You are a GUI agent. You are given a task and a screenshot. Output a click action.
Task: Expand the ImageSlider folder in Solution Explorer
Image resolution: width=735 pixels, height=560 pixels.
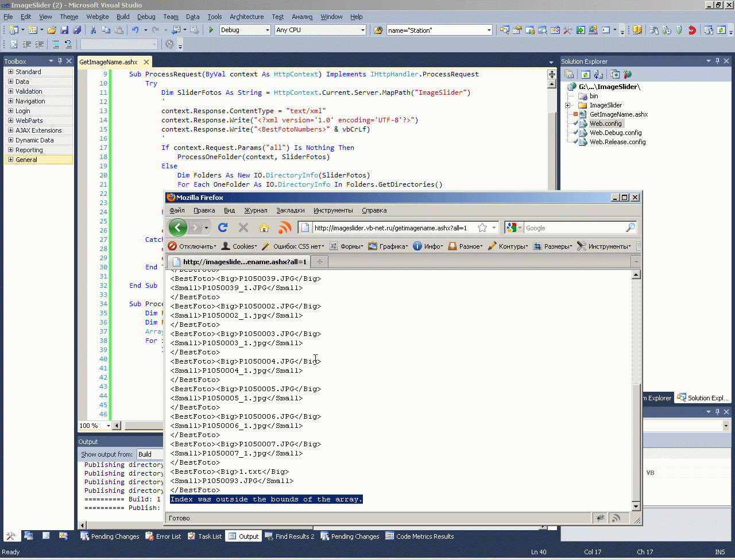[568, 105]
